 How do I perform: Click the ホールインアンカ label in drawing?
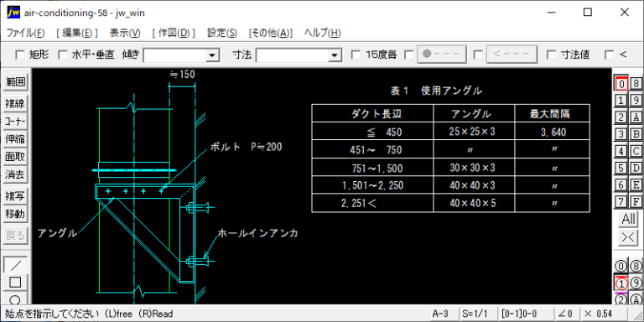tap(257, 234)
